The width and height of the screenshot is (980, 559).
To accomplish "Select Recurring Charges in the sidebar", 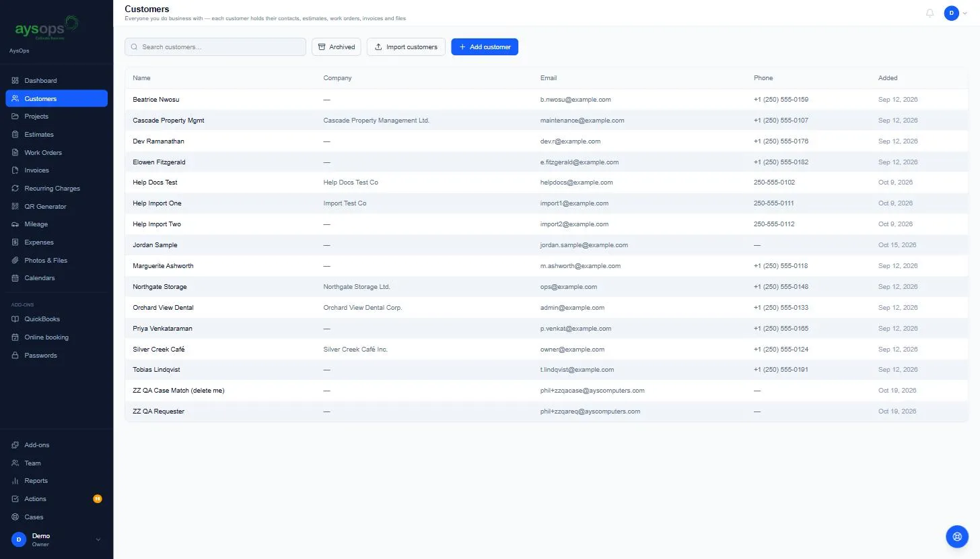I will 57,189.
